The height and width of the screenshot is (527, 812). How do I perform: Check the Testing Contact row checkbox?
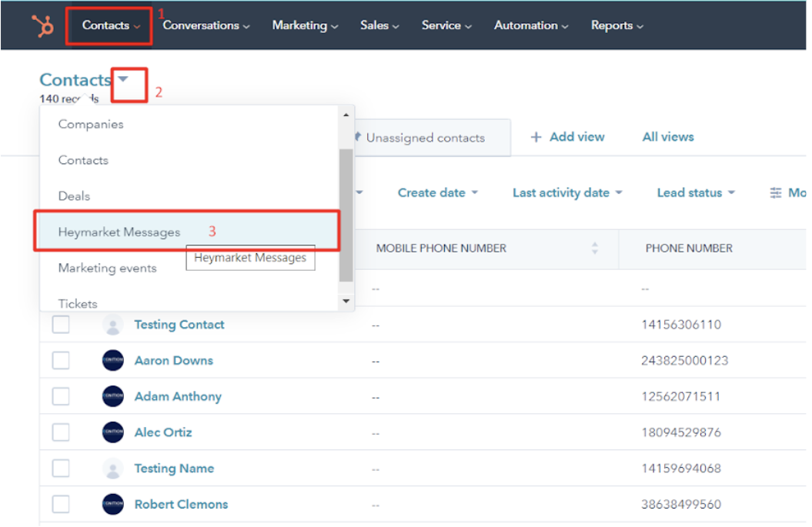61,325
